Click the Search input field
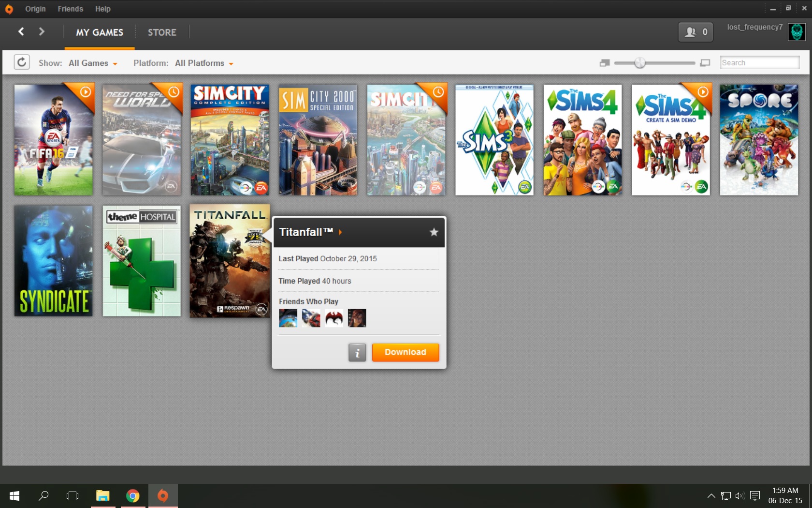Viewport: 812px width, 508px height. click(x=759, y=62)
